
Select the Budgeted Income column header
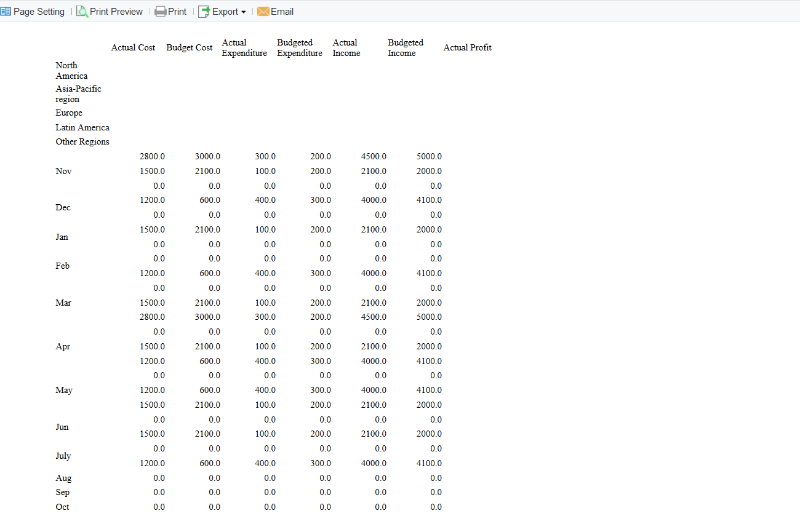pyautogui.click(x=406, y=47)
